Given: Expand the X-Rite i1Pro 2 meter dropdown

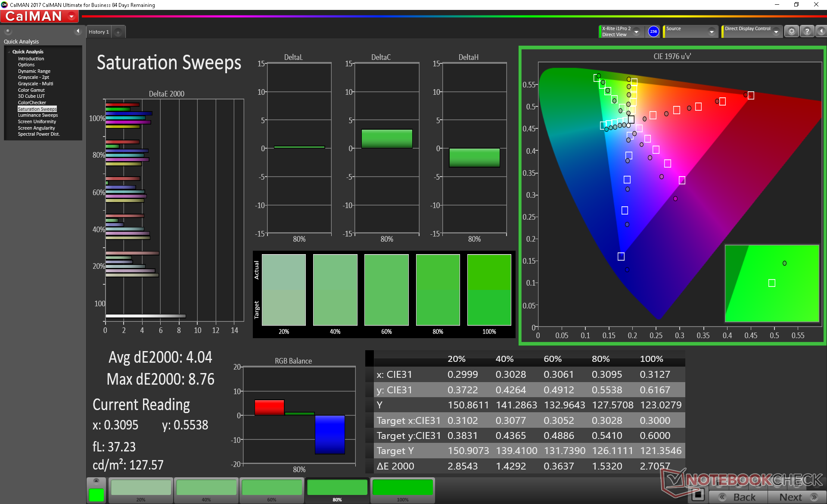Looking at the screenshot, I should click(x=636, y=32).
